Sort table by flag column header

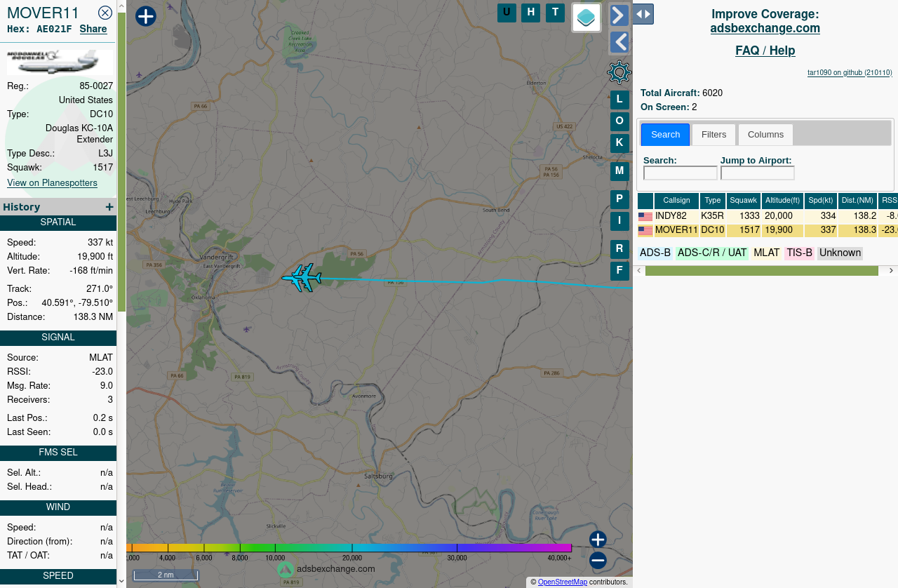tap(645, 201)
